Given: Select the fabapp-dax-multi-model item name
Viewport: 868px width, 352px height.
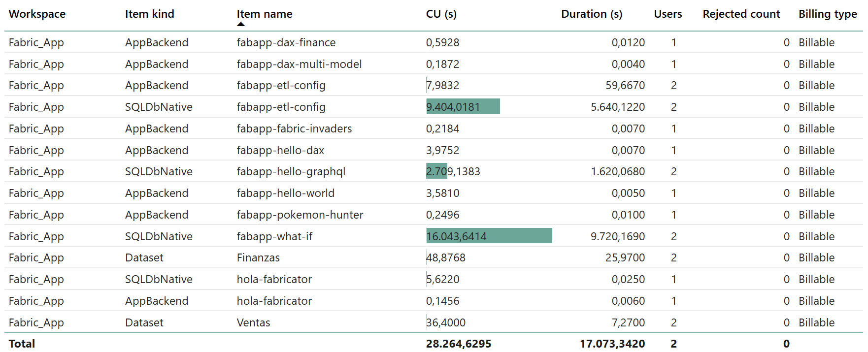Looking at the screenshot, I should [299, 64].
